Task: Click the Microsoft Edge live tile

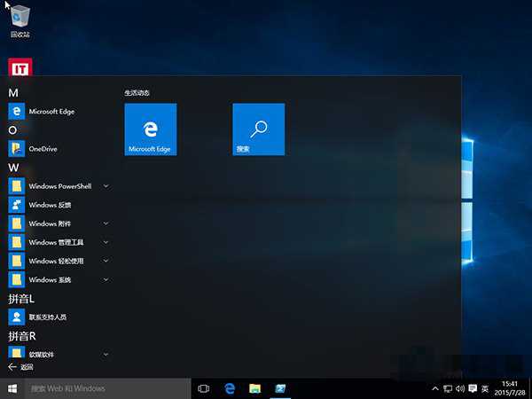Action: [x=151, y=129]
